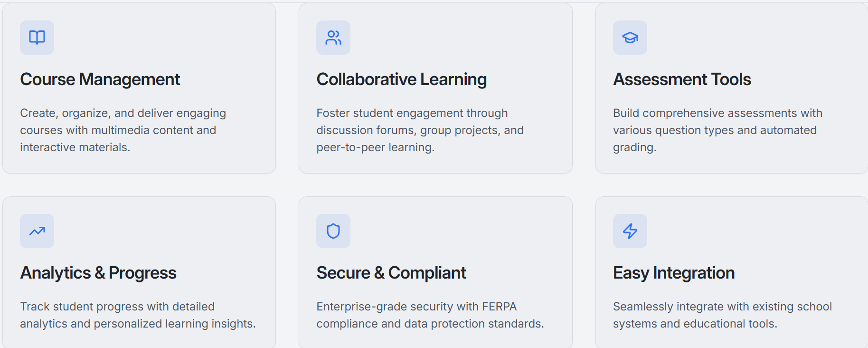Open the Assessment Tools title
The width and height of the screenshot is (868, 348).
coord(682,79)
